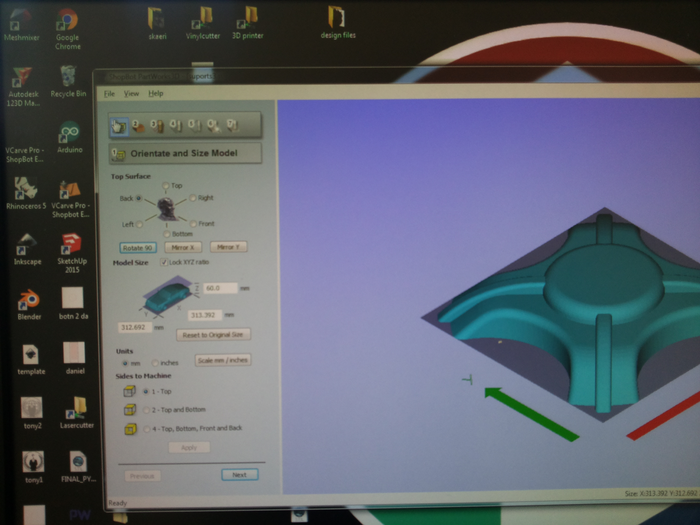Open step 6 wizard icon
This screenshot has width=700, height=525.
tap(213, 126)
